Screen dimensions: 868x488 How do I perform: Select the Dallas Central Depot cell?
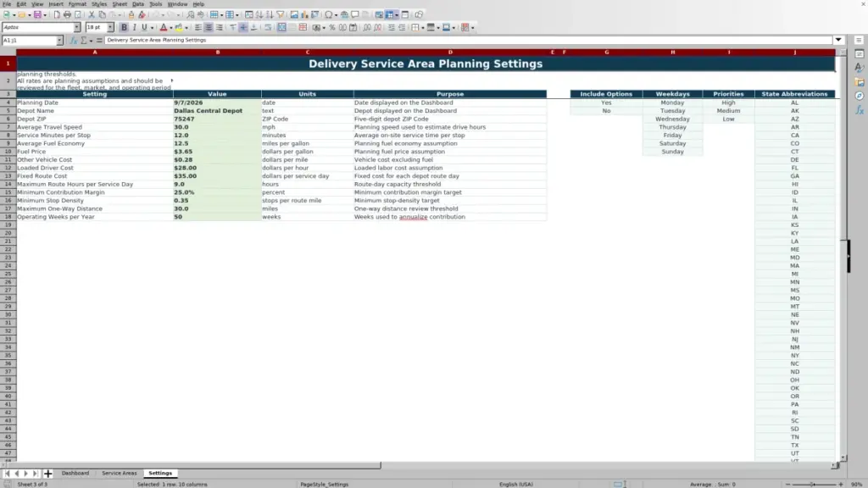(x=217, y=111)
